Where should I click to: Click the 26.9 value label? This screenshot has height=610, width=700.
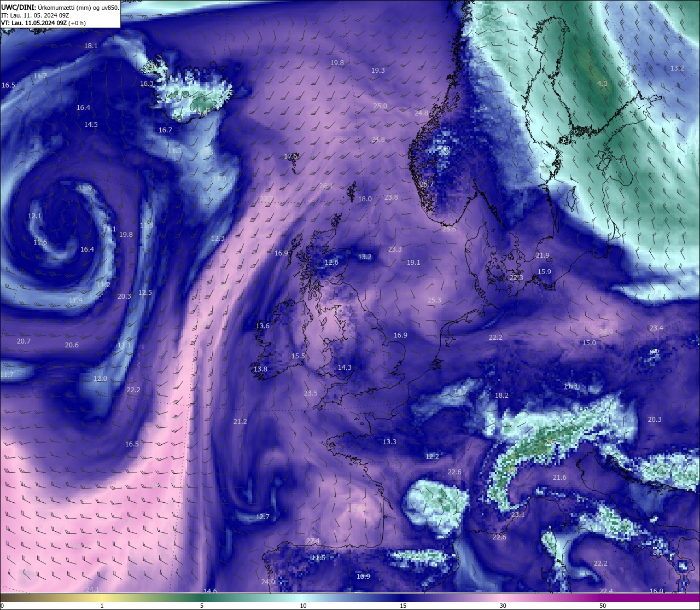606,332
